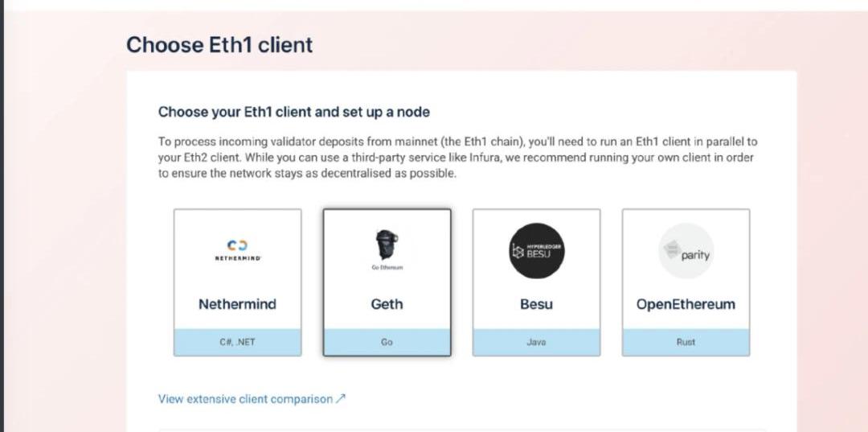
Task: Click the C#, .NET language footer
Action: coord(237,342)
